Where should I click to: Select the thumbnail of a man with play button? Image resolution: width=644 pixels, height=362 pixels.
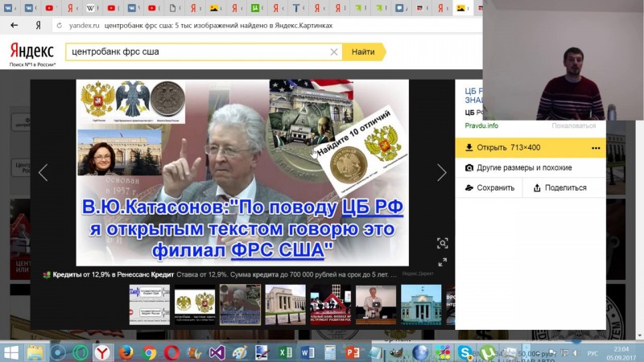tap(376, 305)
